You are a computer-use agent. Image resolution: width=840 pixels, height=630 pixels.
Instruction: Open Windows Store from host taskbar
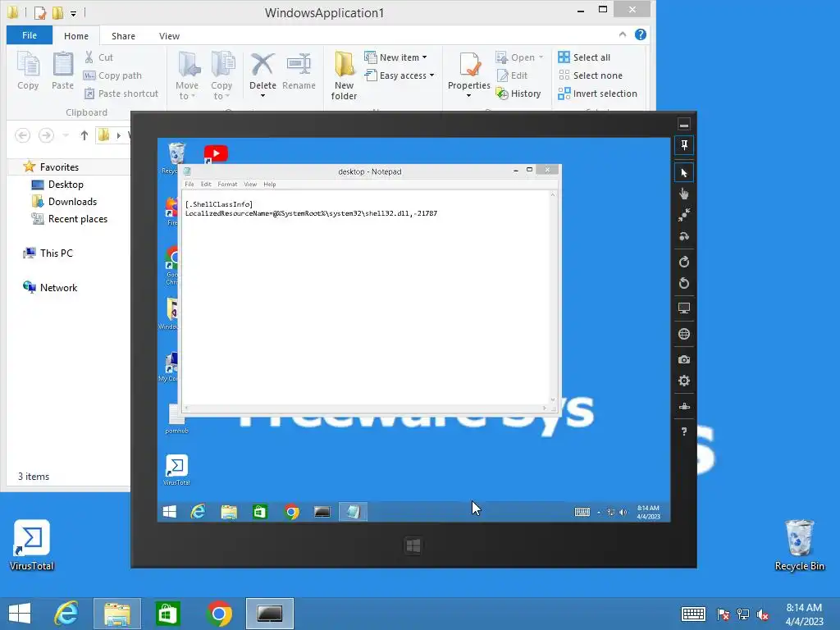167,614
